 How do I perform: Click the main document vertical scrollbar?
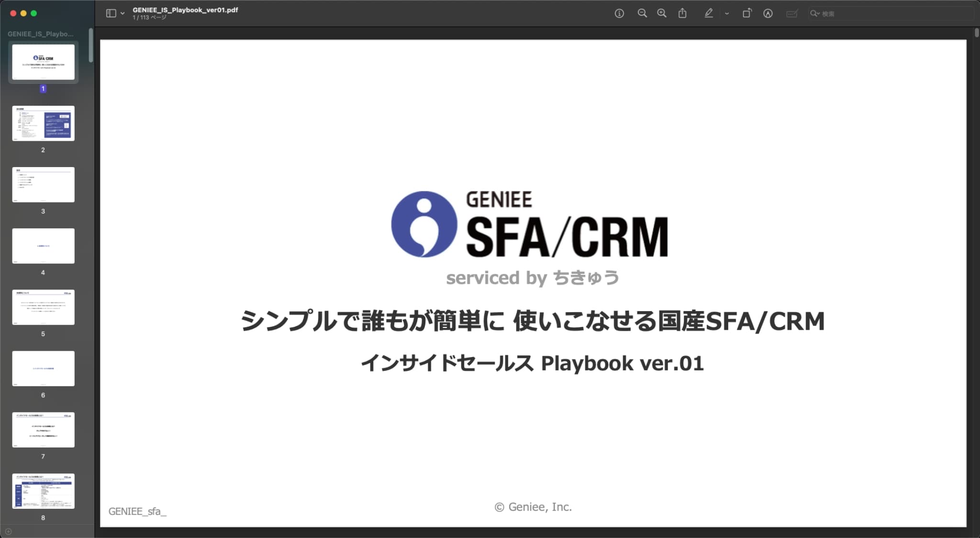point(977,33)
